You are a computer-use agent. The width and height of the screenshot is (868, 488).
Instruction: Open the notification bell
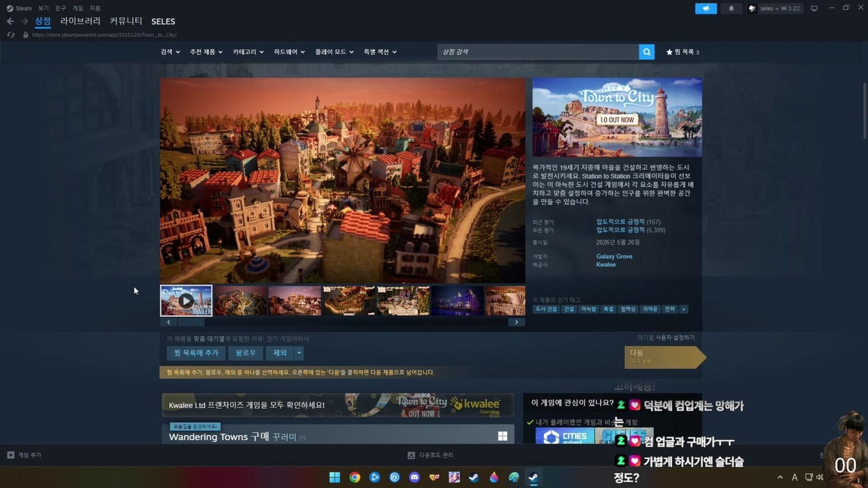point(731,8)
